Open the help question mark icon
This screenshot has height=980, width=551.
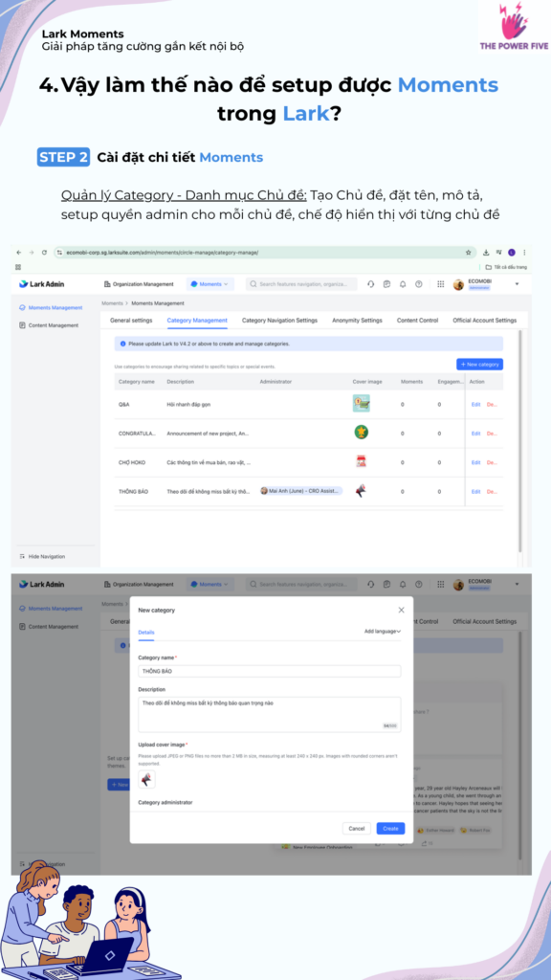pos(419,284)
